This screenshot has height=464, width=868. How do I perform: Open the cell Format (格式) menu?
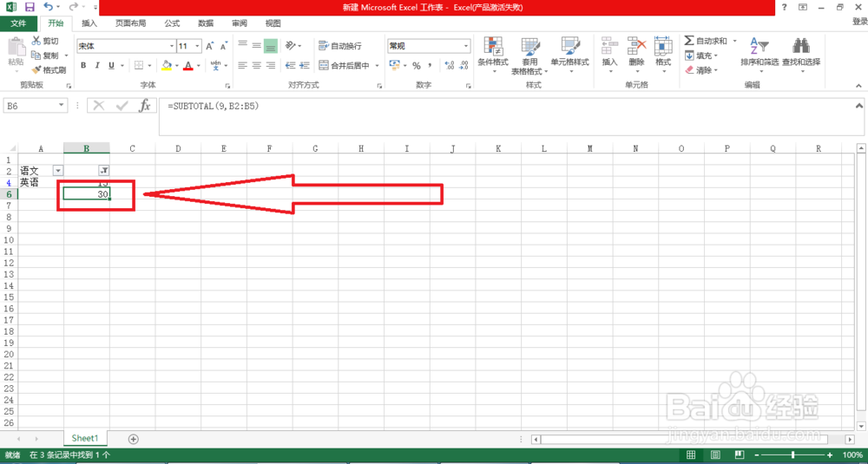point(662,55)
